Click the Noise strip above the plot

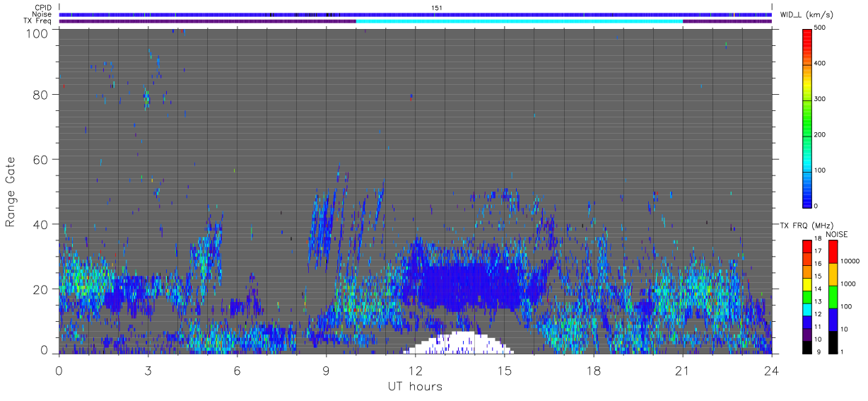(416, 14)
